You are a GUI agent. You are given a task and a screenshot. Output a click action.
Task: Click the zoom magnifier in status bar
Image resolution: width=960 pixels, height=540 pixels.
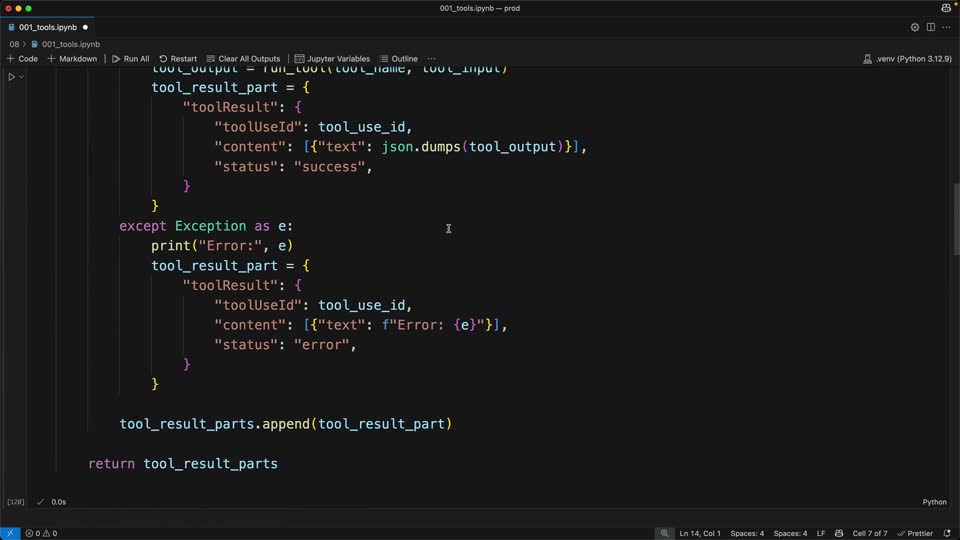(664, 533)
